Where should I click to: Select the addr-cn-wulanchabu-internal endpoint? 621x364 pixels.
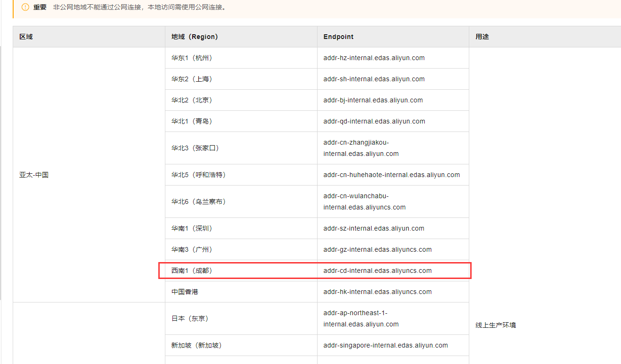[365, 201]
